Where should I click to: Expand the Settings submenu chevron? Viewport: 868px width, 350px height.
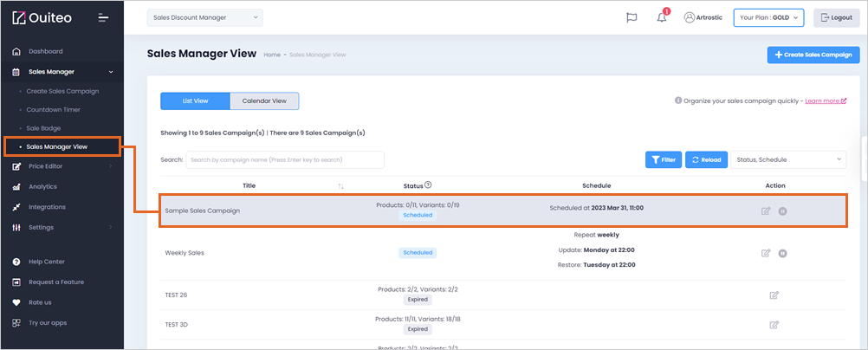coord(111,228)
